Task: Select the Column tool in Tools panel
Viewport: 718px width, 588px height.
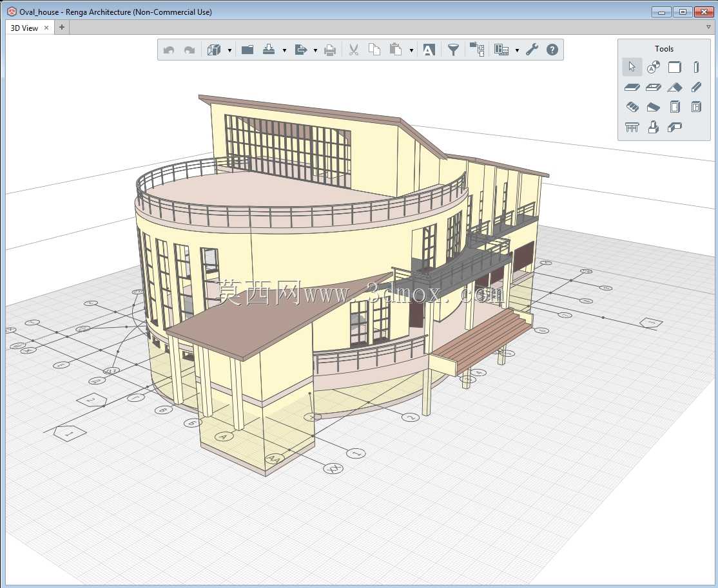Action: pos(696,67)
